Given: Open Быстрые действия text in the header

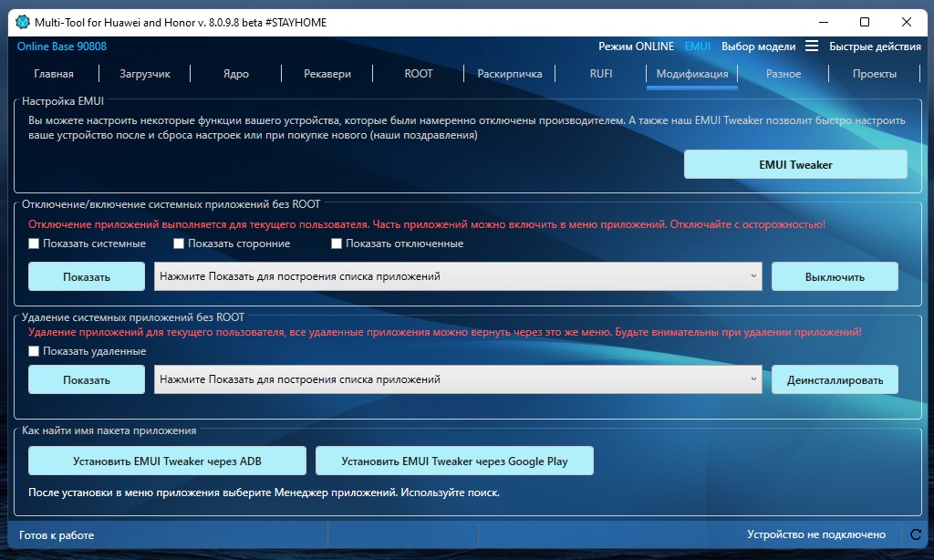Looking at the screenshot, I should 875,47.
